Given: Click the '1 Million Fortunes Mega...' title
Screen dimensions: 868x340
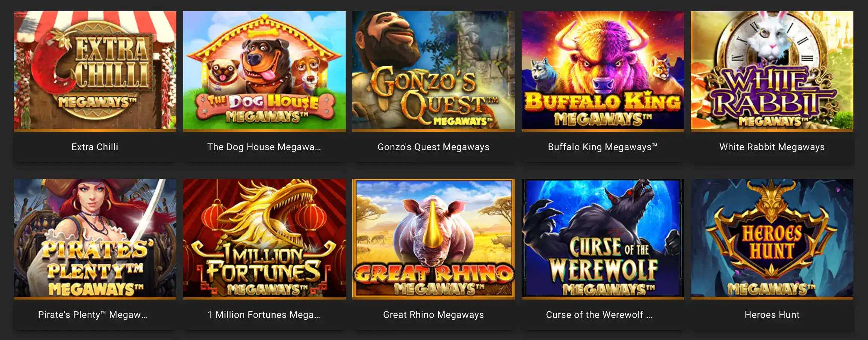Looking at the screenshot, I should point(264,315).
